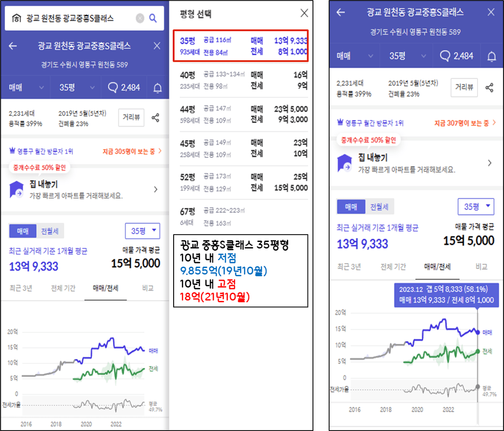Tap the 집 내놓기 house icon on left screen
The width and height of the screenshot is (504, 431).
coord(16,189)
